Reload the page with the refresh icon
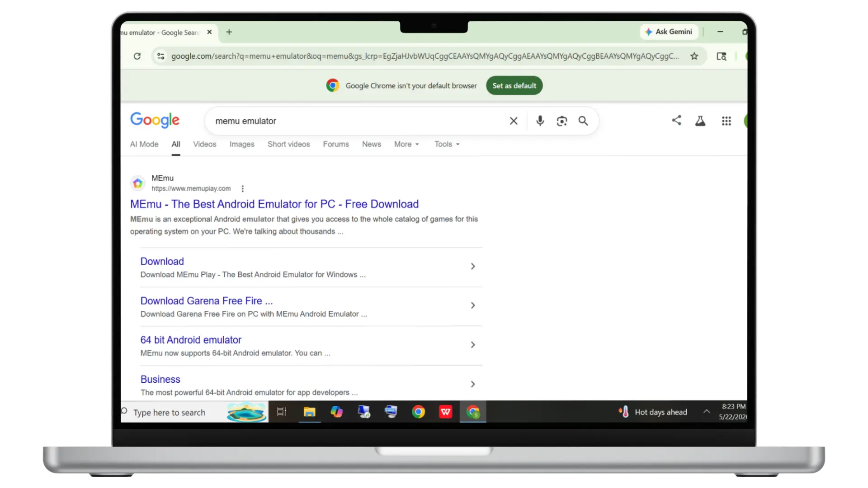 pos(137,56)
